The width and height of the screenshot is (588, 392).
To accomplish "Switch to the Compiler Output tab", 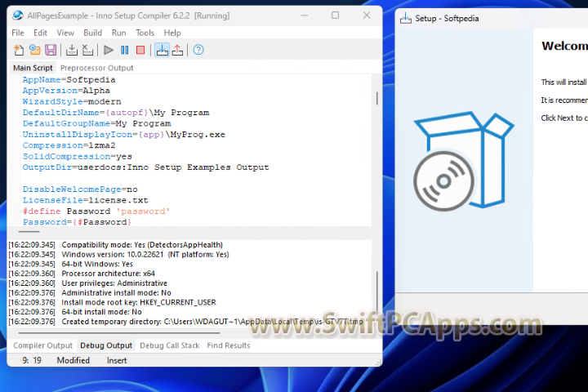I will point(42,345).
